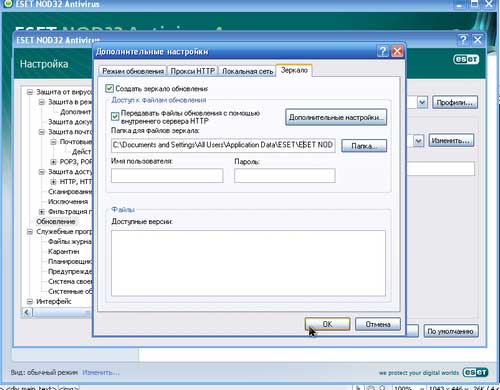Click the Профили... button in Настройка window
The image size is (500, 390).
[x=455, y=102]
